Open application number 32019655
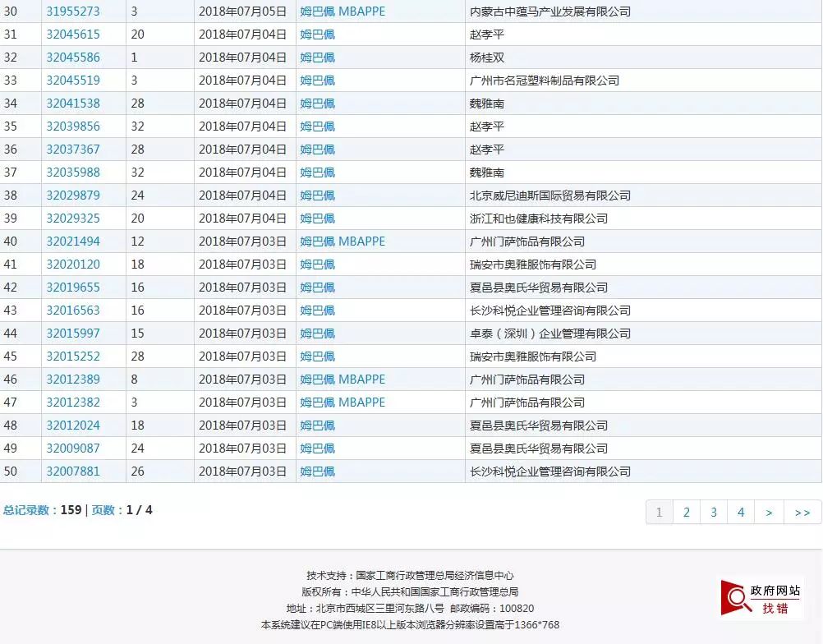The height and width of the screenshot is (644, 823). pyautogui.click(x=73, y=287)
